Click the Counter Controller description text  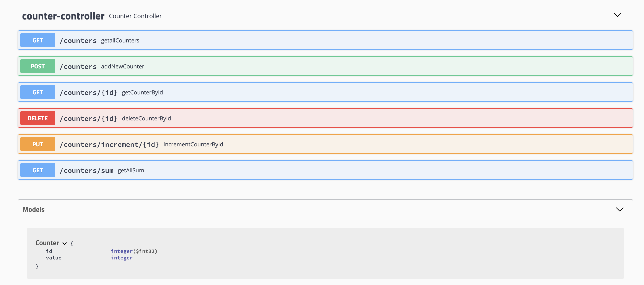click(x=135, y=16)
